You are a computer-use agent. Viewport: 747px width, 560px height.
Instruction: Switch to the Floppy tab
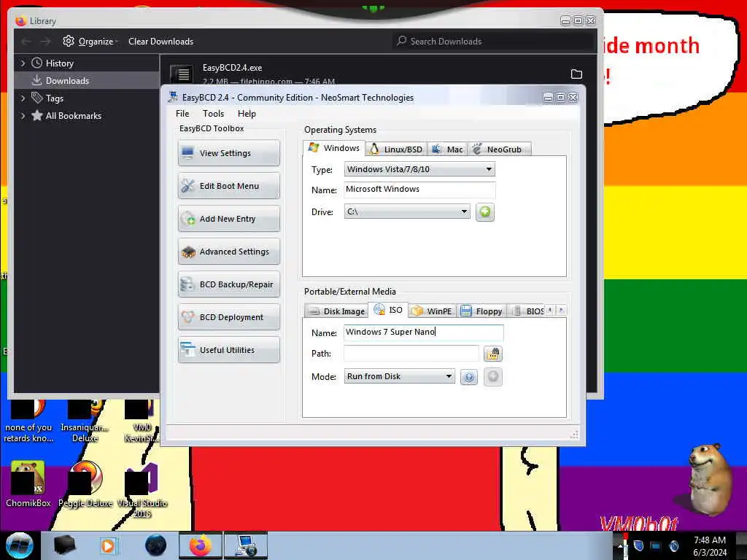481,311
